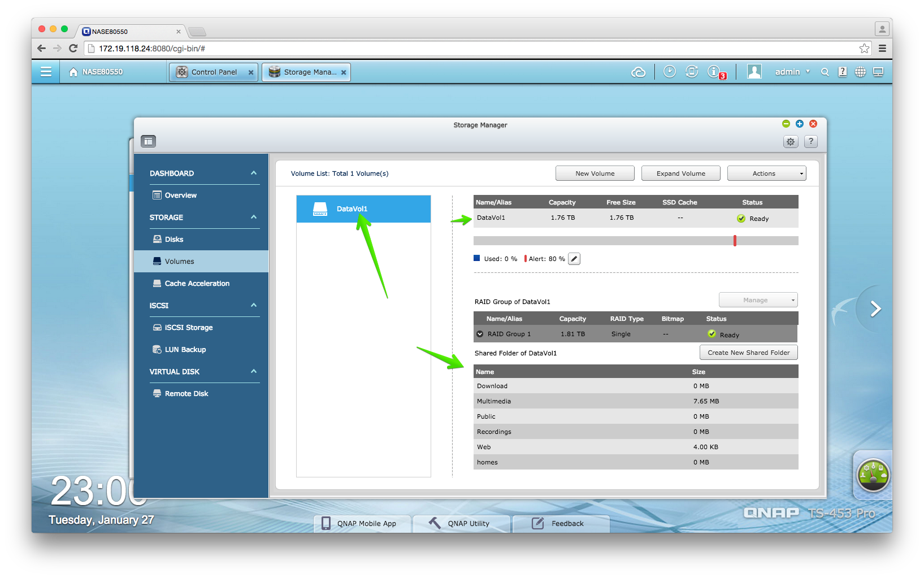Click the Expand Volume button
The height and width of the screenshot is (578, 924).
[x=680, y=173]
